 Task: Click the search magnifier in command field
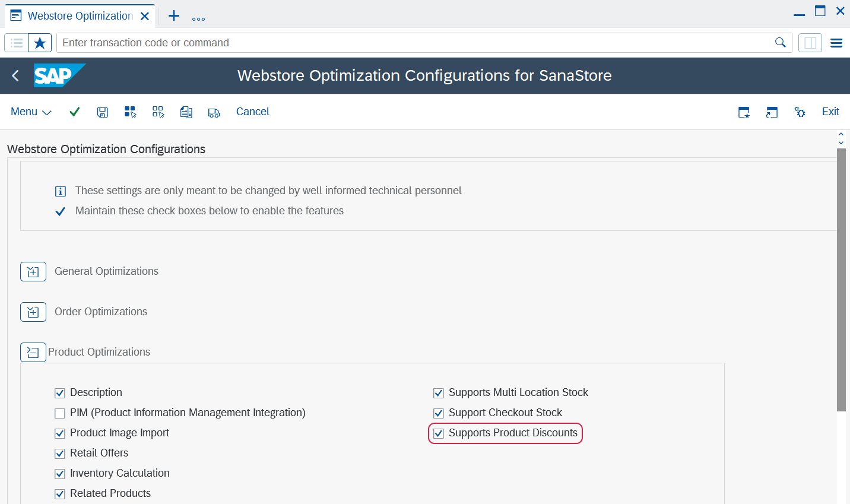781,43
